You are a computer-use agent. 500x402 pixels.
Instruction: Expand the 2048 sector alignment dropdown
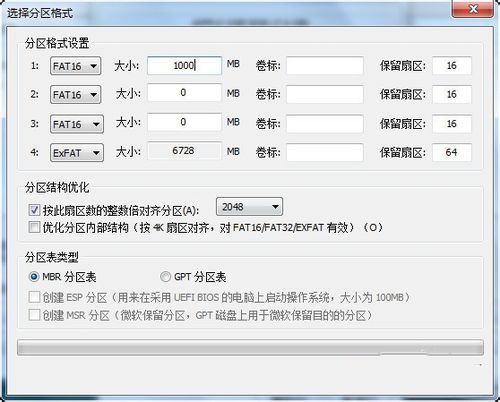coord(249,207)
